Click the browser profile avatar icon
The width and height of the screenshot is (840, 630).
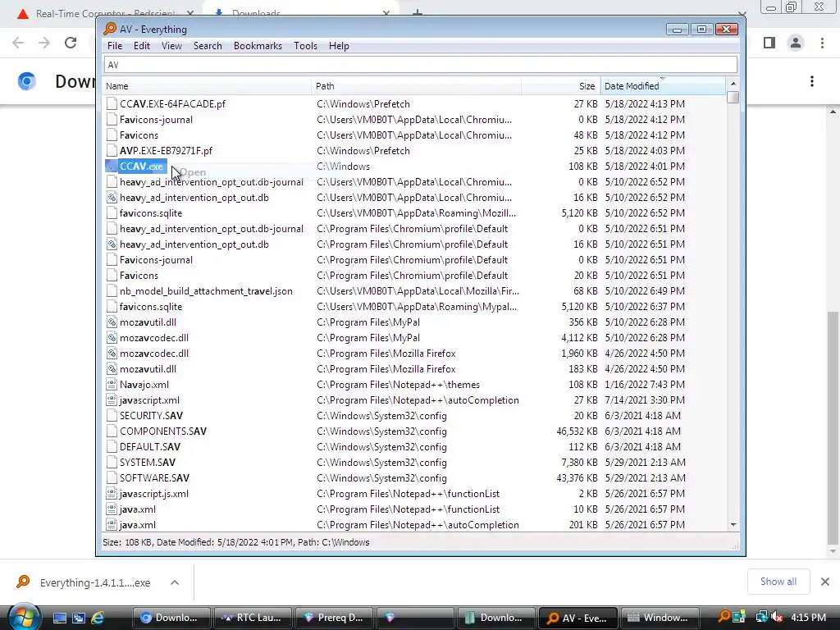pyautogui.click(x=796, y=43)
